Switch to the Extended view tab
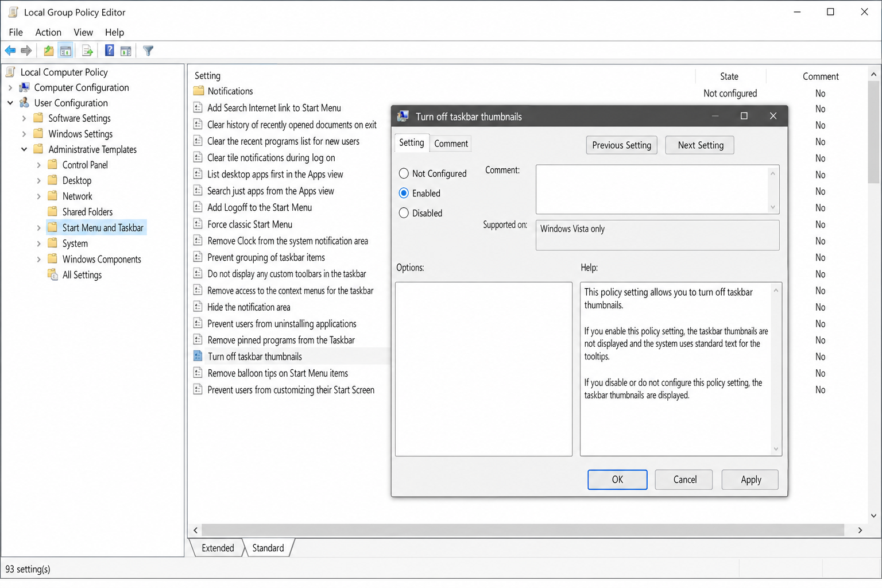This screenshot has width=882, height=588. pyautogui.click(x=218, y=548)
